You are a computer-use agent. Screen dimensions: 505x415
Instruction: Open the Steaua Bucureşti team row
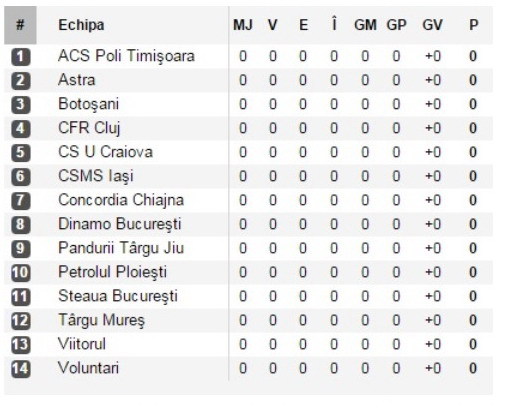248,296
